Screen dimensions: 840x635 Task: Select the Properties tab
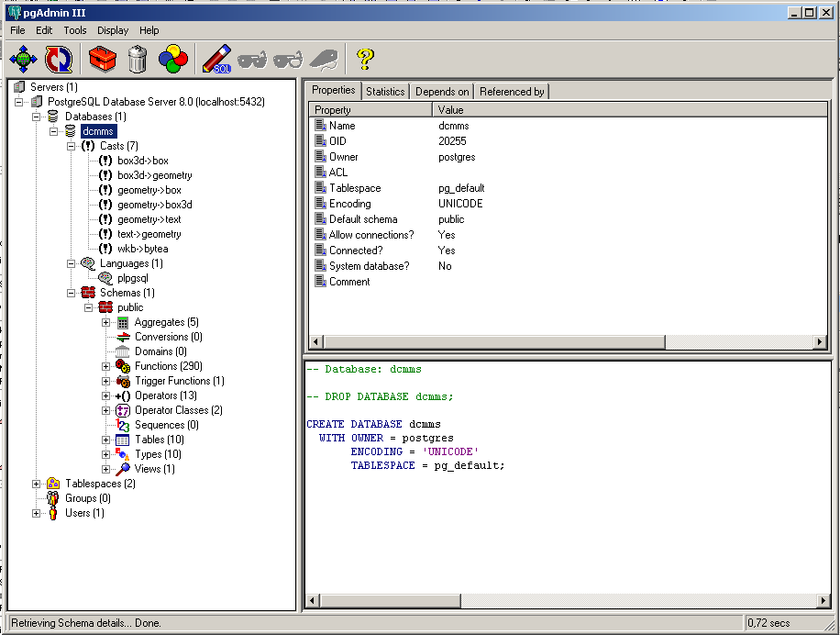tap(333, 90)
